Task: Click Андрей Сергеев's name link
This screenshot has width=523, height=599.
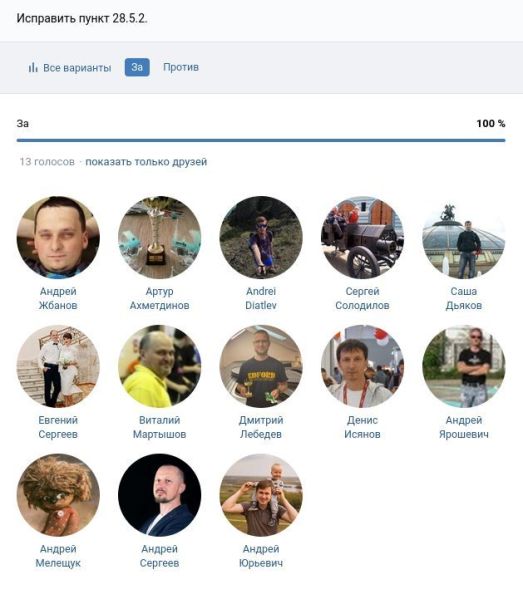Action: (x=159, y=556)
